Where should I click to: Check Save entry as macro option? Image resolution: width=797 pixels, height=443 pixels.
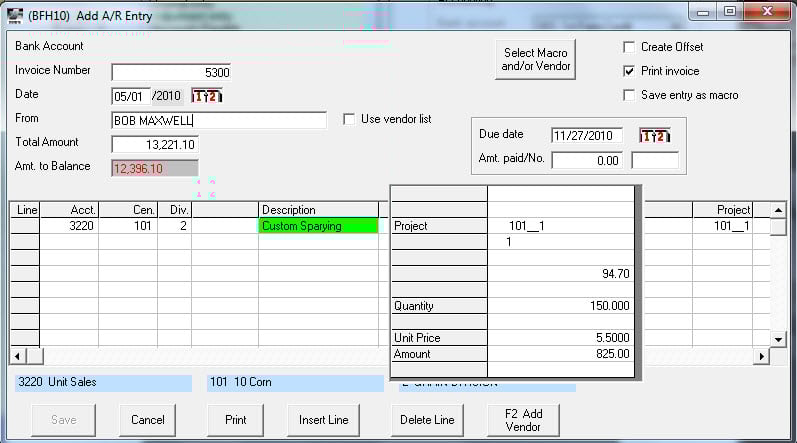coord(629,95)
